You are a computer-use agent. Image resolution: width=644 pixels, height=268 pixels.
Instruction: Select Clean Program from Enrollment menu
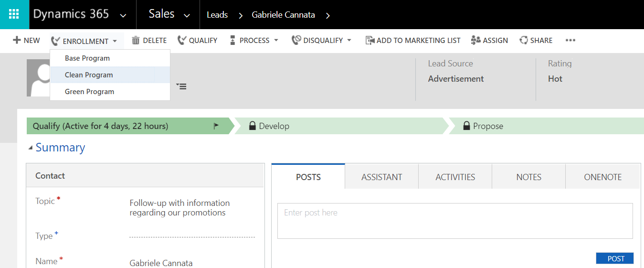coord(89,75)
